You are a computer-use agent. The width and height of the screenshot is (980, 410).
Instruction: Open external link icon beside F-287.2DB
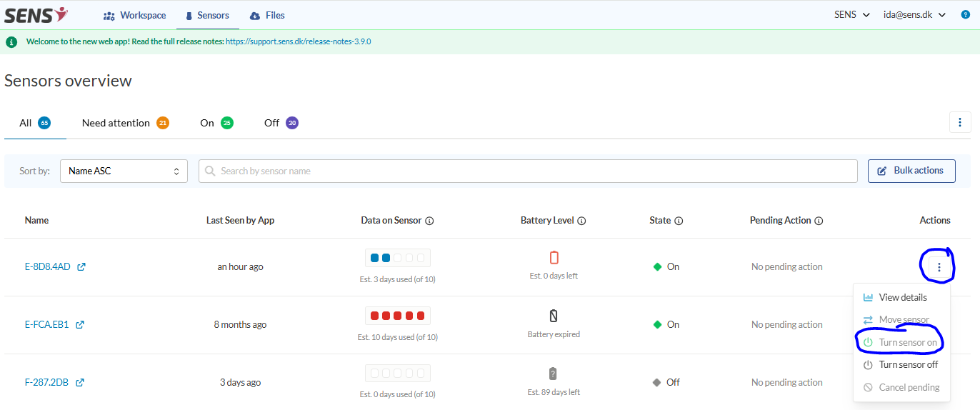80,383
